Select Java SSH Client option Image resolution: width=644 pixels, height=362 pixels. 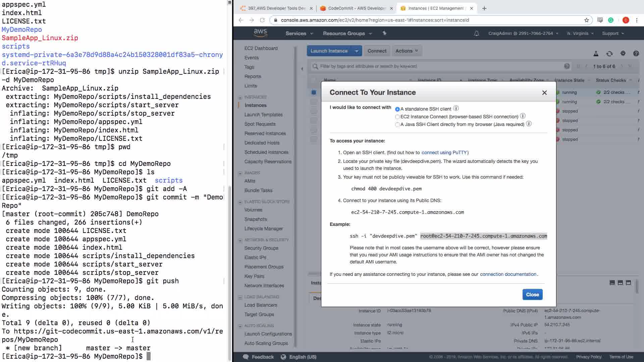tap(397, 125)
